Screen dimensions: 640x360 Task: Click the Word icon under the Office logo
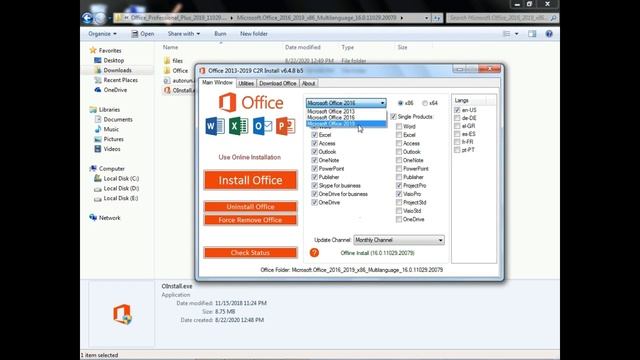point(215,126)
